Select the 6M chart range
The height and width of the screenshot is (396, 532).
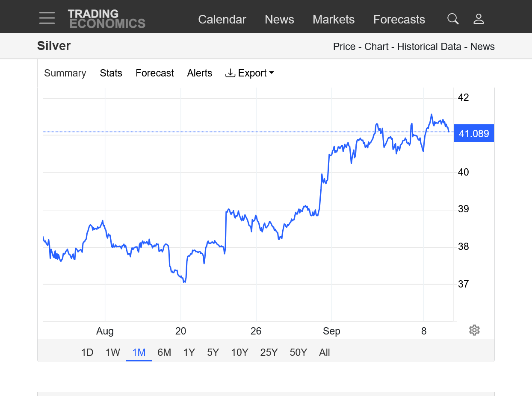[x=164, y=352]
